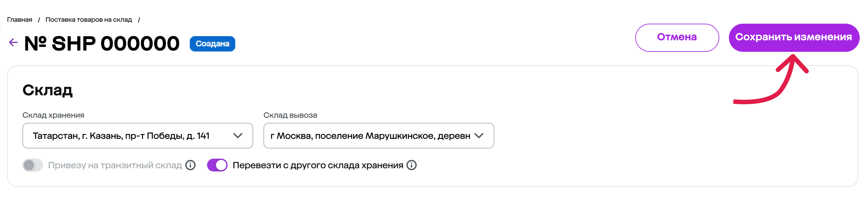The width and height of the screenshot is (868, 198).
Task: Click info icon next to 'Перевезти с другого склада хранения'
Action: coord(412,165)
